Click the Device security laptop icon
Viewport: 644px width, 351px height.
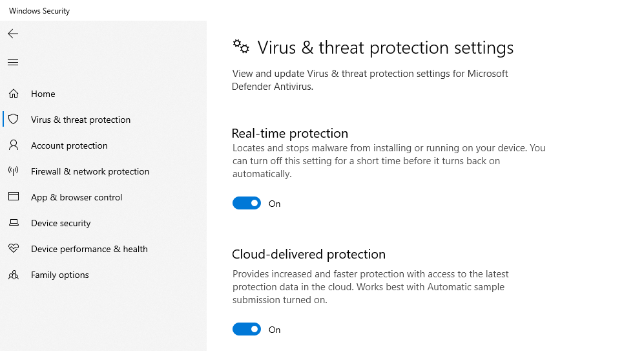[14, 223]
